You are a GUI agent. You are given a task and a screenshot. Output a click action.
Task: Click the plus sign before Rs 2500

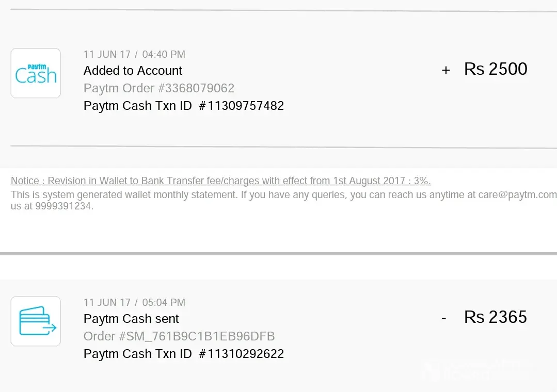446,70
